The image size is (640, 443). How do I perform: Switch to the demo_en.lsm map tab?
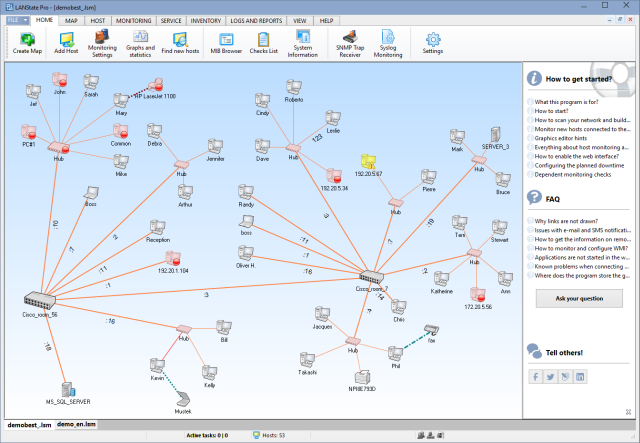click(76, 424)
